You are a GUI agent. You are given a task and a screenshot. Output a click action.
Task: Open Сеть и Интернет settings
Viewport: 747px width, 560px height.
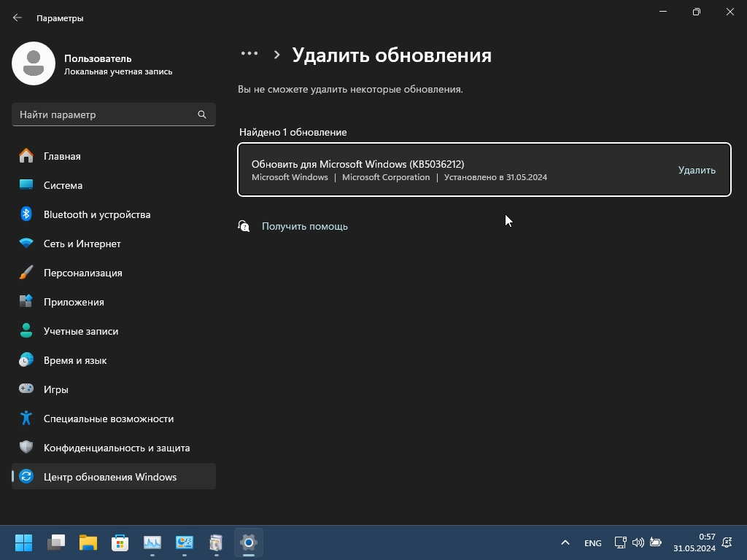click(113, 244)
